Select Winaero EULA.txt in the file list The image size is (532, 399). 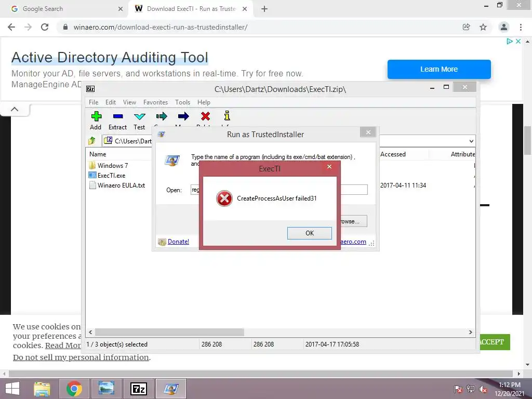121,185
